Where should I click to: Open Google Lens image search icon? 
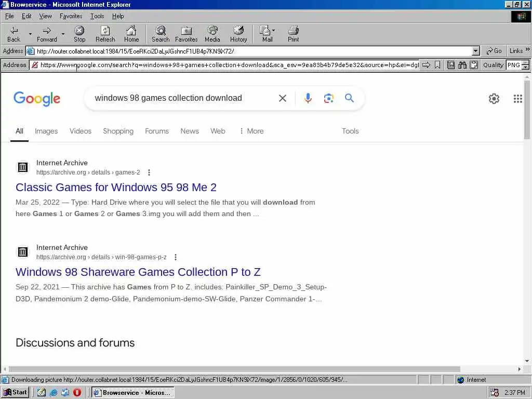click(x=328, y=98)
